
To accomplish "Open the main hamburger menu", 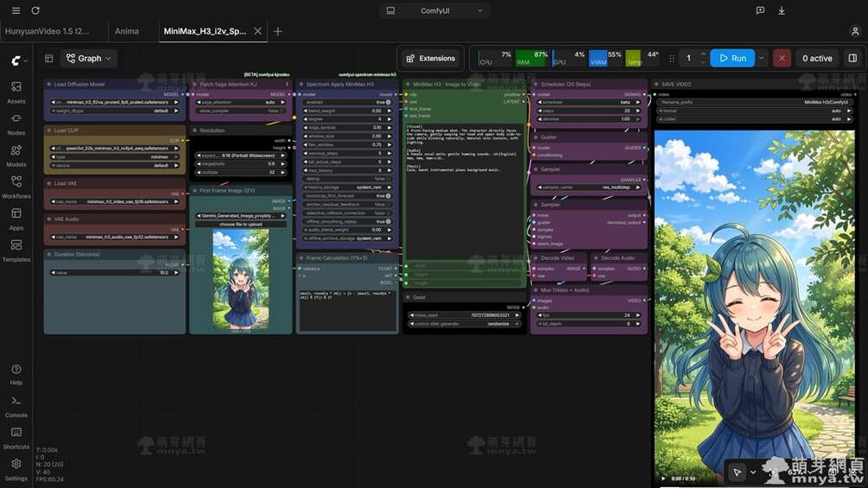I will point(16,10).
